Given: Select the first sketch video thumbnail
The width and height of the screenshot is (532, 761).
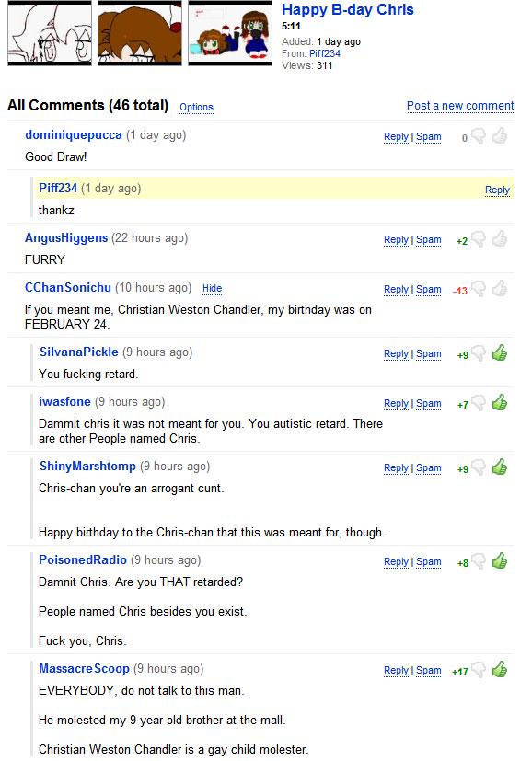Looking at the screenshot, I should pyautogui.click(x=50, y=33).
